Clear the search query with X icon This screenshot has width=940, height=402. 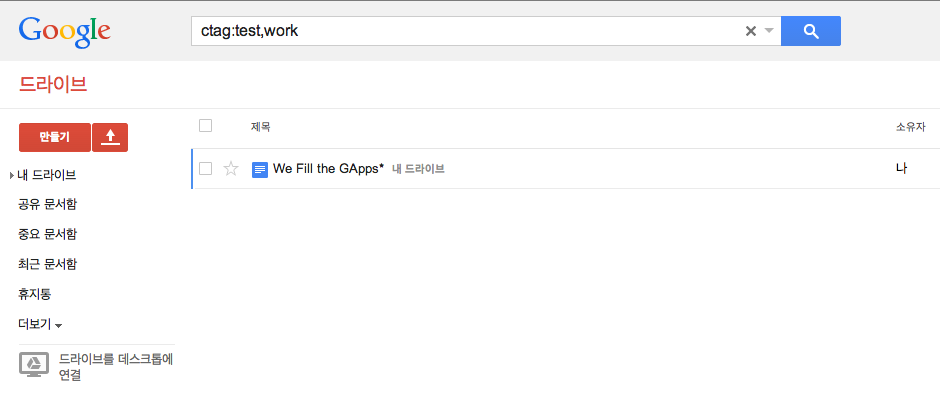pos(750,31)
